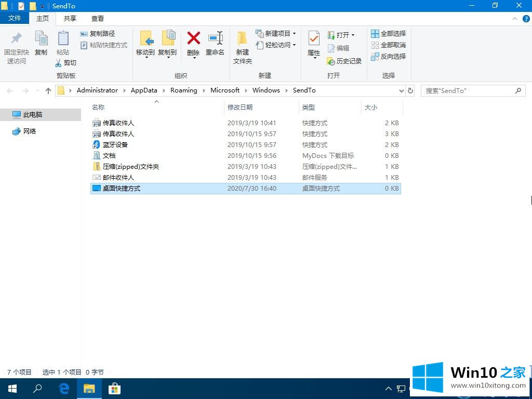Open the Windows Start menu
Viewport: 532px width, 399px height.
[x=12, y=389]
